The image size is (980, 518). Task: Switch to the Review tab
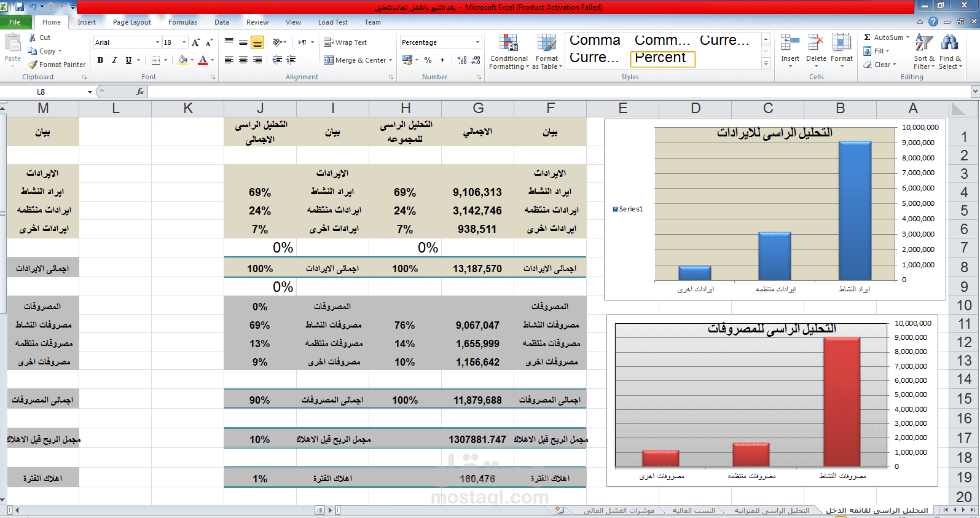click(257, 22)
